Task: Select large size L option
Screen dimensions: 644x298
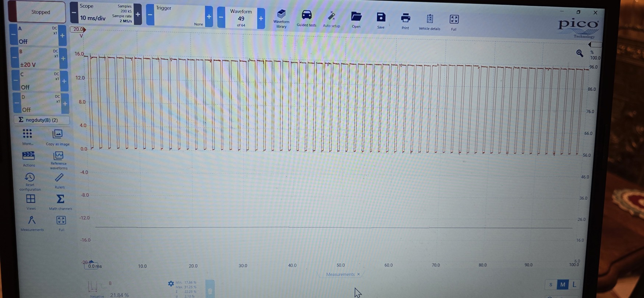Action: [574, 284]
